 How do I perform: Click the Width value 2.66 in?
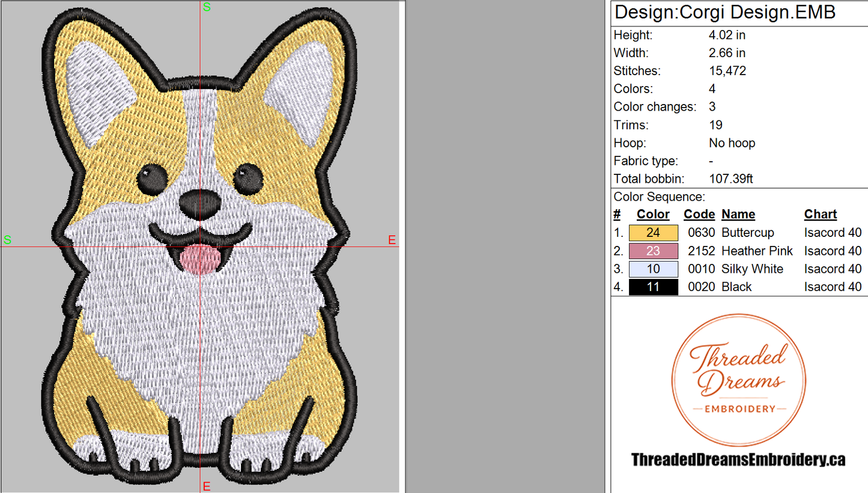(x=727, y=53)
